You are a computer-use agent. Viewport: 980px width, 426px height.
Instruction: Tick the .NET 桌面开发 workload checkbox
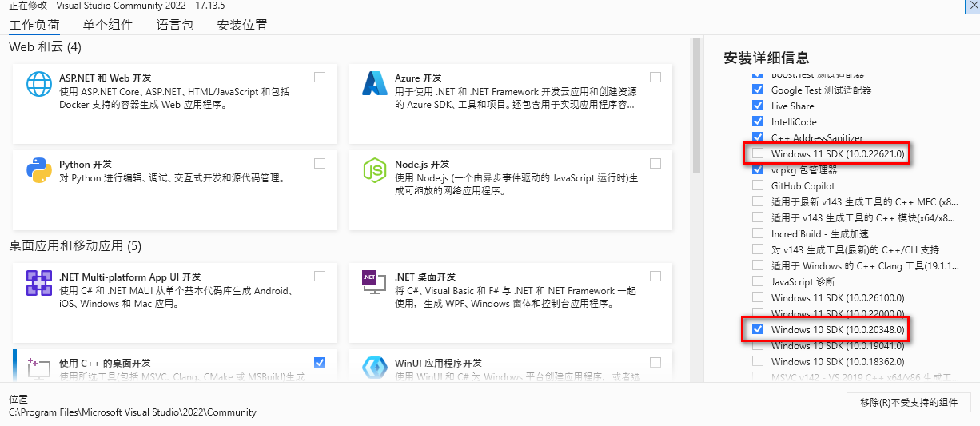[x=655, y=277]
